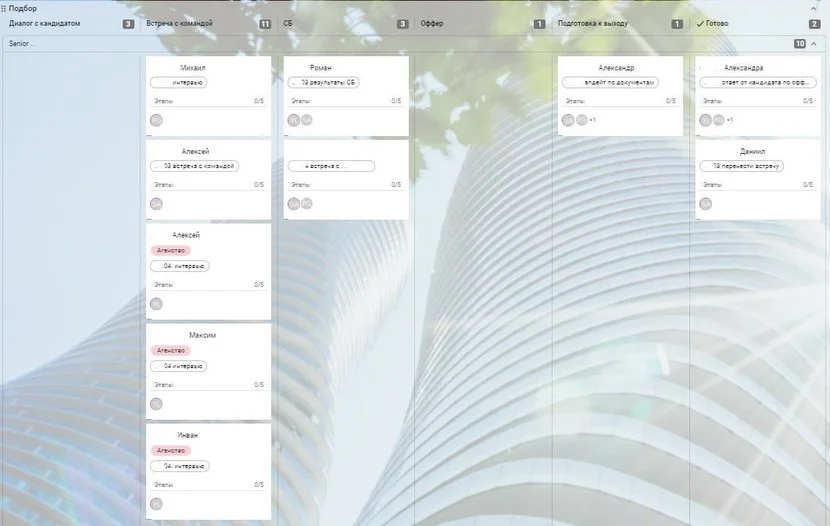Viewport: 830px width, 526px height.
Task: Click the first avatar on Александра's card
Action: [705, 120]
